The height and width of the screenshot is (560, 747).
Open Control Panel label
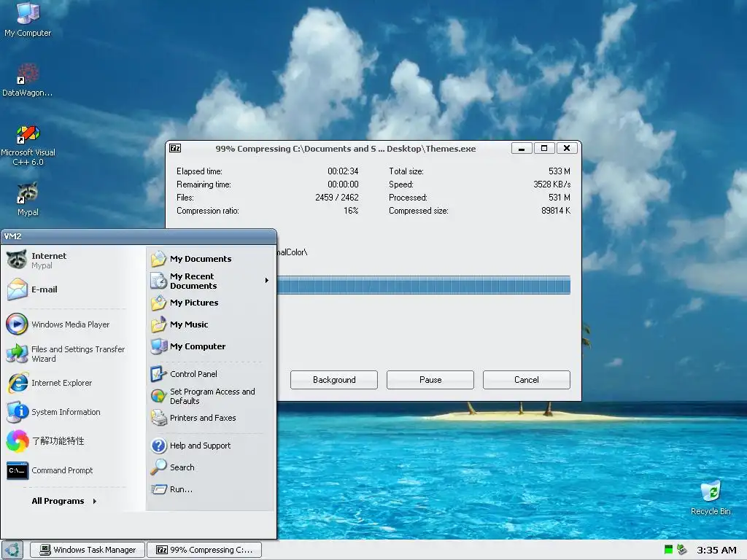point(193,374)
